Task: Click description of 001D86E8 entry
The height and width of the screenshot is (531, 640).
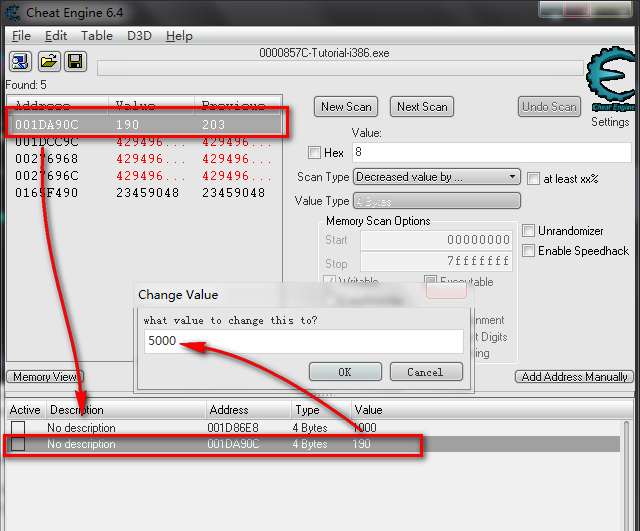Action: 81,428
